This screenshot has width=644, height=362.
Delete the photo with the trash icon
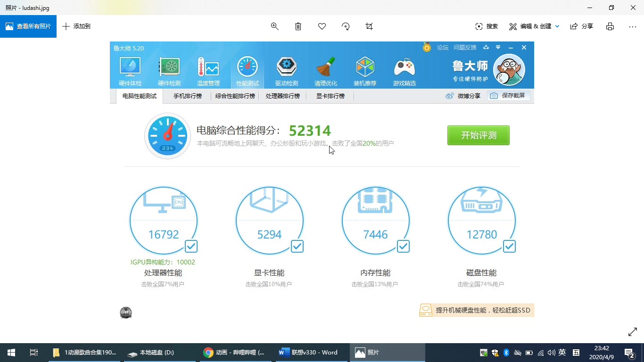tap(298, 26)
